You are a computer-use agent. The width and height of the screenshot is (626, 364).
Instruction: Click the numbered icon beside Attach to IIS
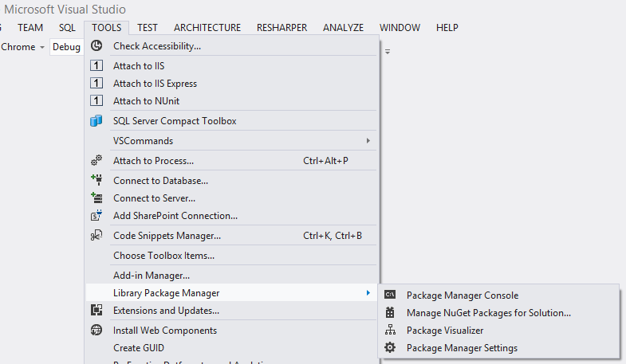96,65
